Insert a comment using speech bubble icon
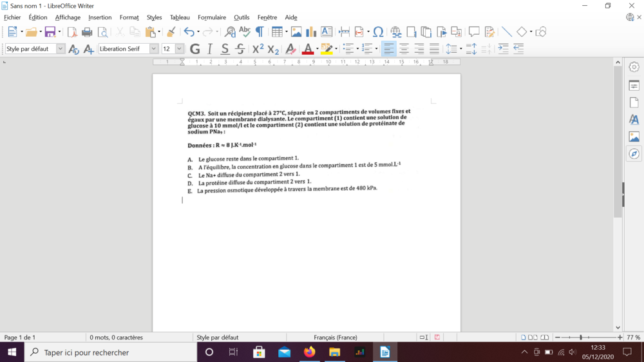Screen dimensions: 644x362 474,32
